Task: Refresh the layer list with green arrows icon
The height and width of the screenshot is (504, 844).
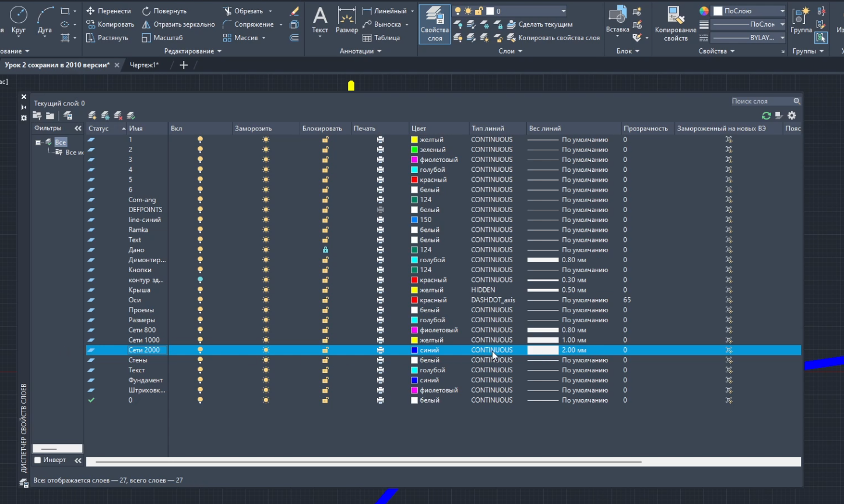Action: tap(766, 116)
